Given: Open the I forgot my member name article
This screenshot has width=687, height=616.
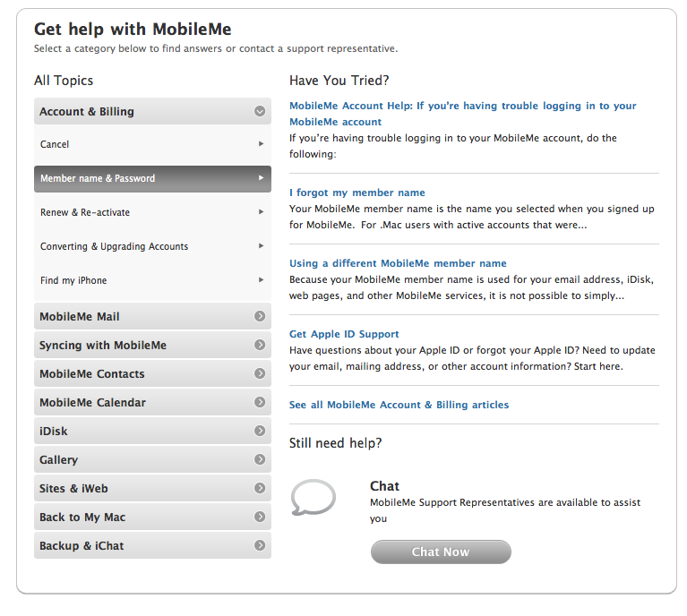Looking at the screenshot, I should coord(356,192).
